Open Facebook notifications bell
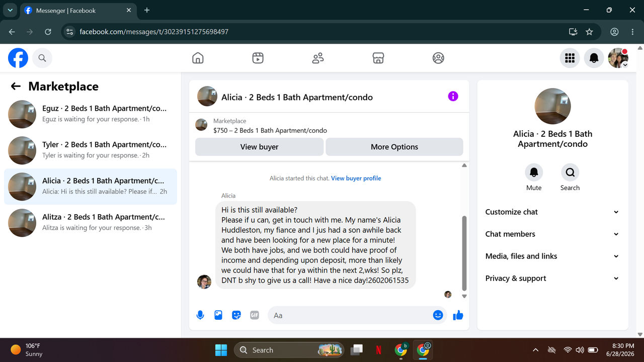The width and height of the screenshot is (644, 362). coord(594,58)
